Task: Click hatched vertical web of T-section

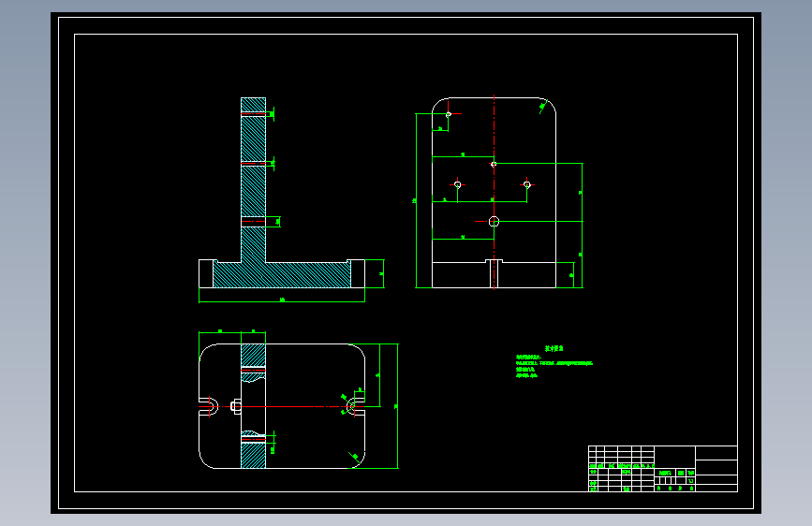Action: click(253, 179)
